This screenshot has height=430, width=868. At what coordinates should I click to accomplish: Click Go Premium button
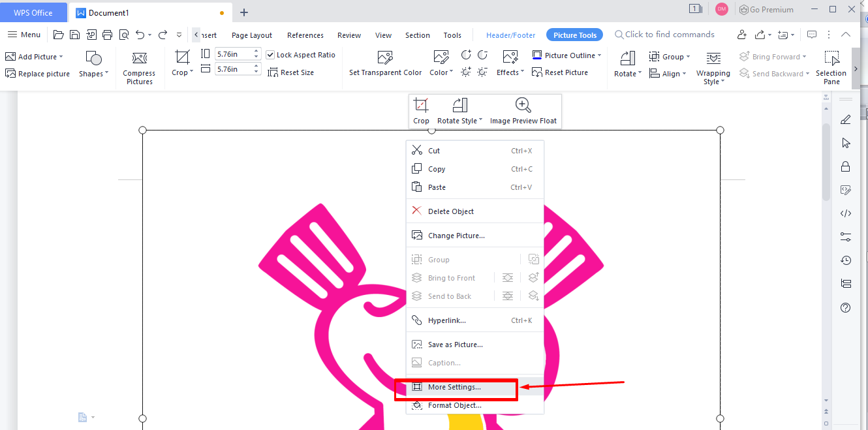click(x=766, y=9)
